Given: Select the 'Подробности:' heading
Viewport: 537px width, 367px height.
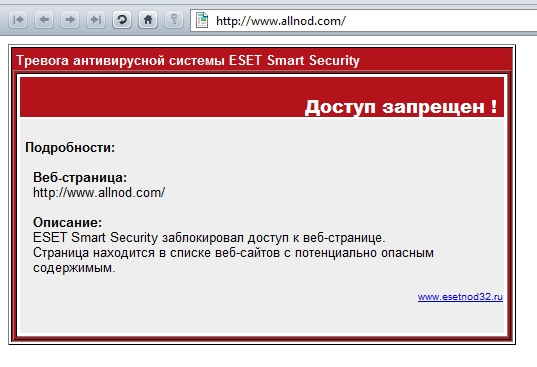Looking at the screenshot, I should point(70,148).
